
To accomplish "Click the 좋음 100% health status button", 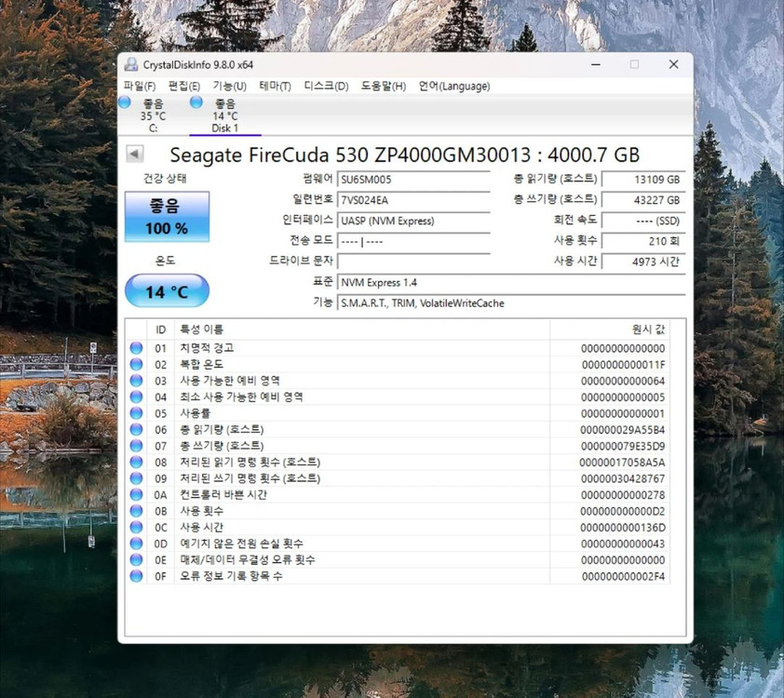I will [x=167, y=216].
